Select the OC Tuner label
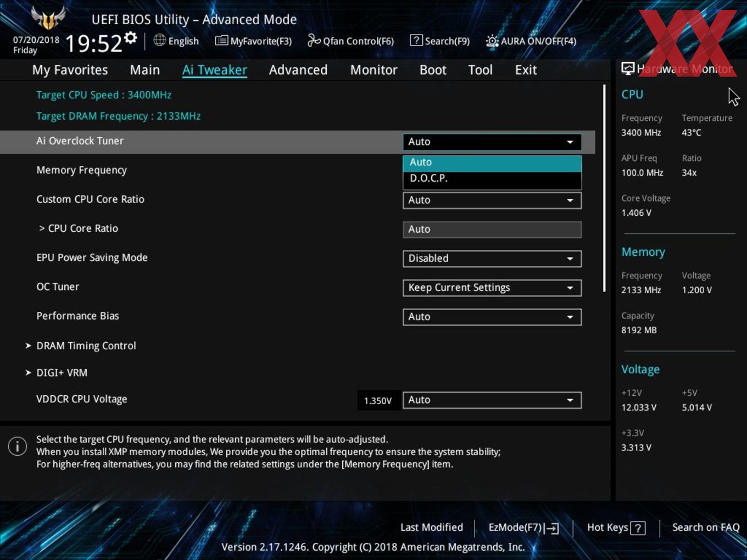747x560 pixels. [x=58, y=287]
